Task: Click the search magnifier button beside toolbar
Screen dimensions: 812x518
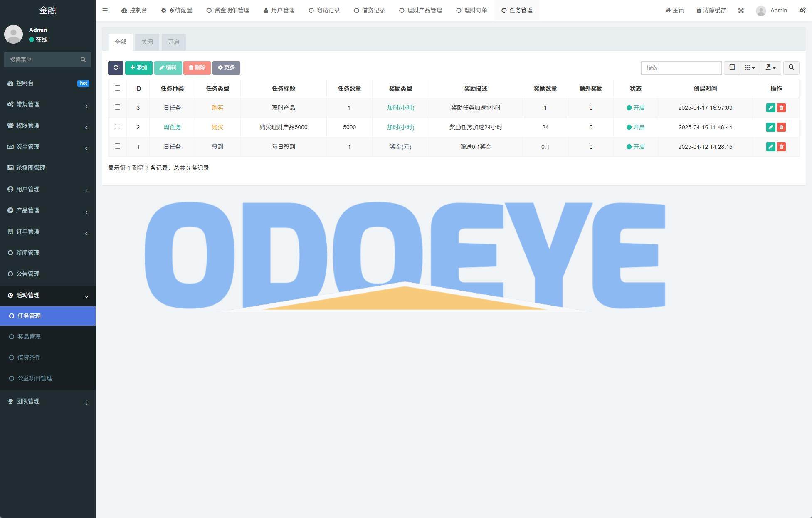Action: pos(791,68)
